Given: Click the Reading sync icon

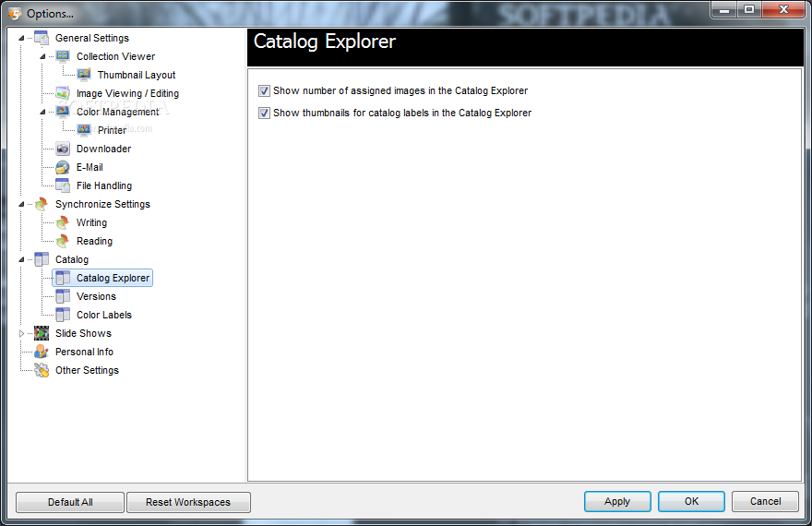Looking at the screenshot, I should (x=63, y=241).
